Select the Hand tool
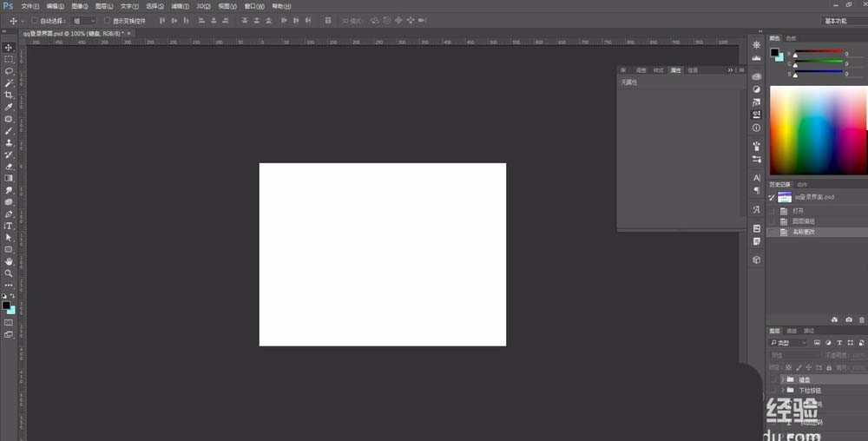The image size is (868, 441). 9,261
